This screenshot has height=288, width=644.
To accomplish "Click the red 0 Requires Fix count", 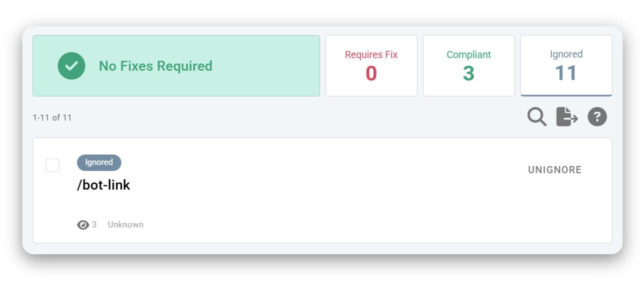I will [371, 73].
